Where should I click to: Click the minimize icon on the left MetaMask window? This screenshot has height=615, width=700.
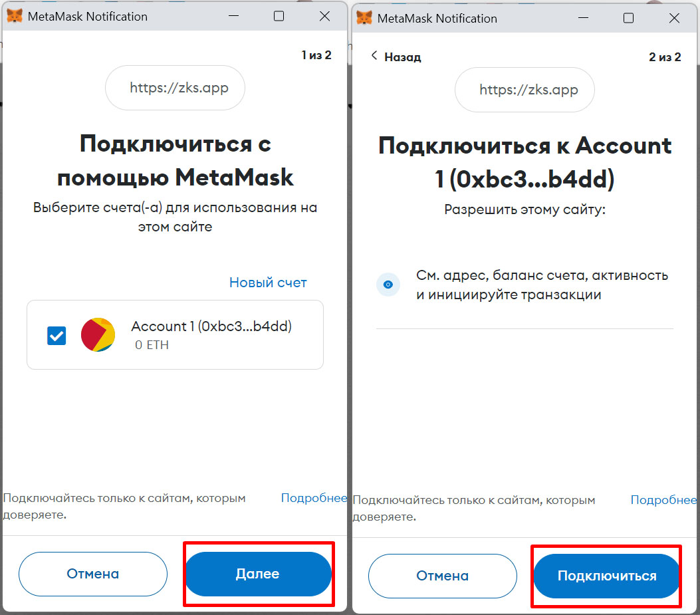coord(233,15)
